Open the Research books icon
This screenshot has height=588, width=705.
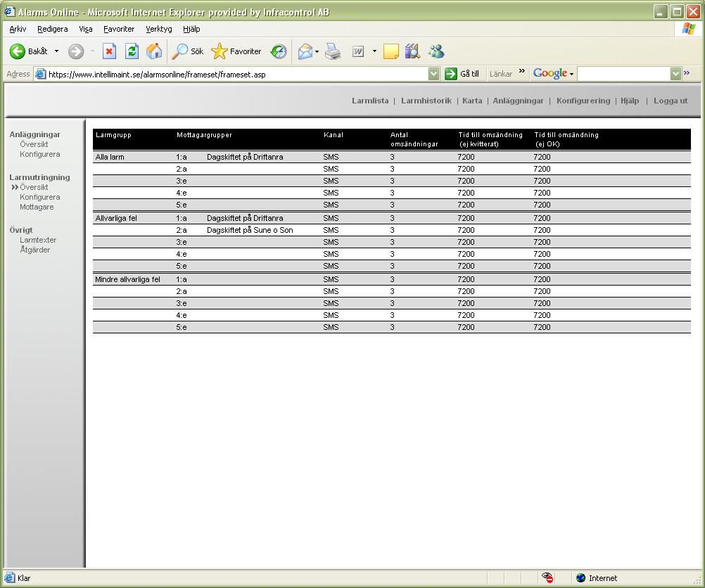pyautogui.click(x=412, y=51)
